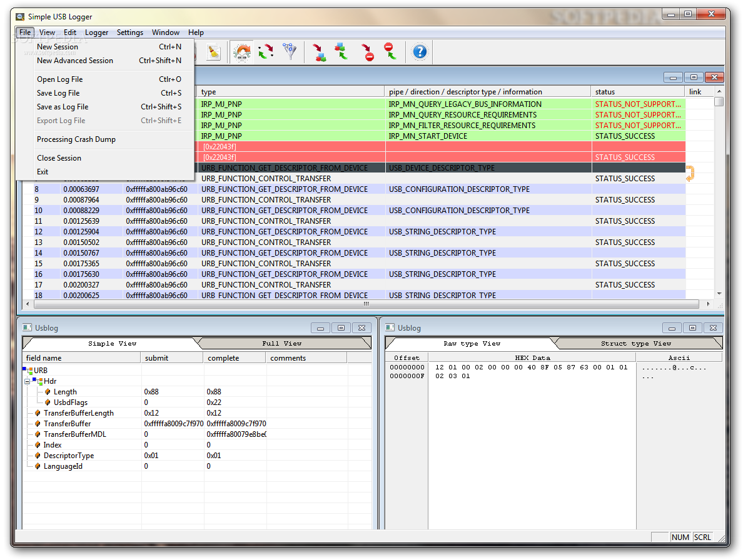The height and width of the screenshot is (560, 743).
Task: Restore the left Usblog panel window
Action: (341, 327)
